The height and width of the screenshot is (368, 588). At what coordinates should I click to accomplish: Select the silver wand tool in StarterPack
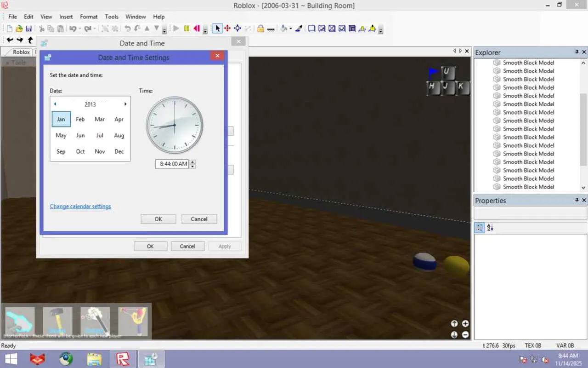point(95,322)
